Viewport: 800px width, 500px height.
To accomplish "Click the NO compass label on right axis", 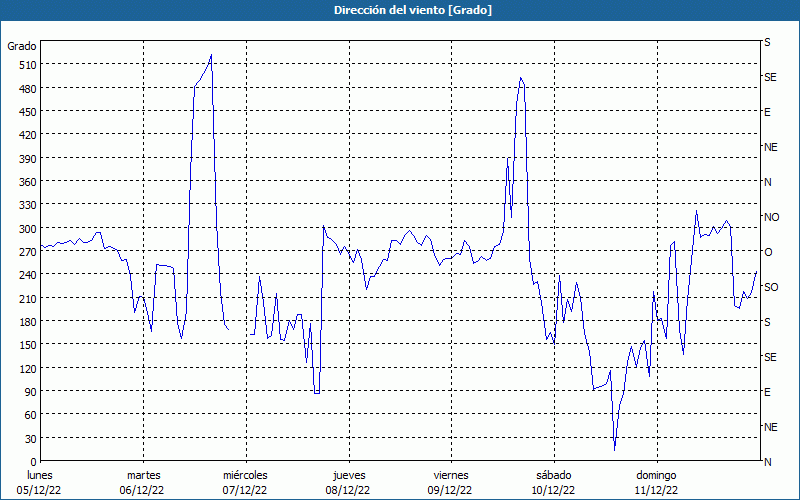I will pyautogui.click(x=771, y=217).
